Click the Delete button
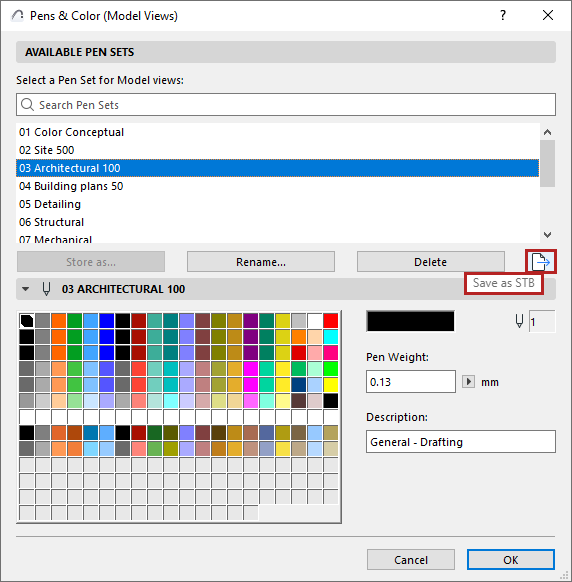The image size is (572, 582). pyautogui.click(x=431, y=262)
